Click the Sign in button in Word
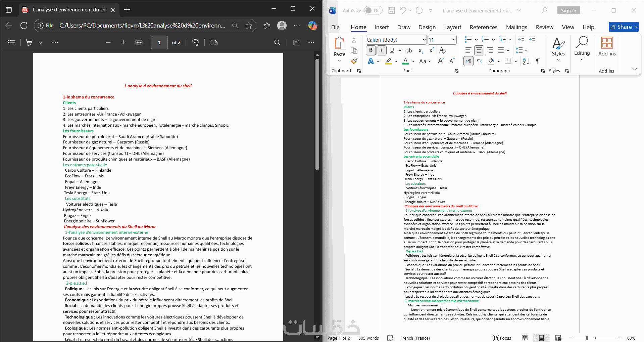 click(568, 10)
